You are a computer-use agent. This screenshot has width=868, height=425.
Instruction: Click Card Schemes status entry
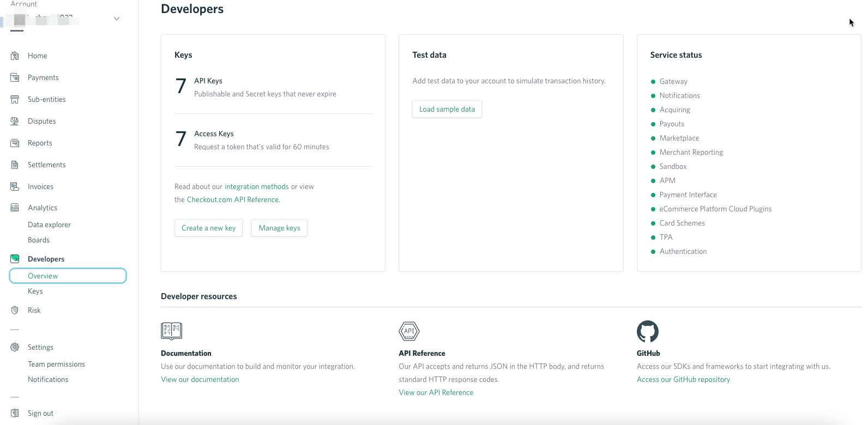click(x=682, y=223)
